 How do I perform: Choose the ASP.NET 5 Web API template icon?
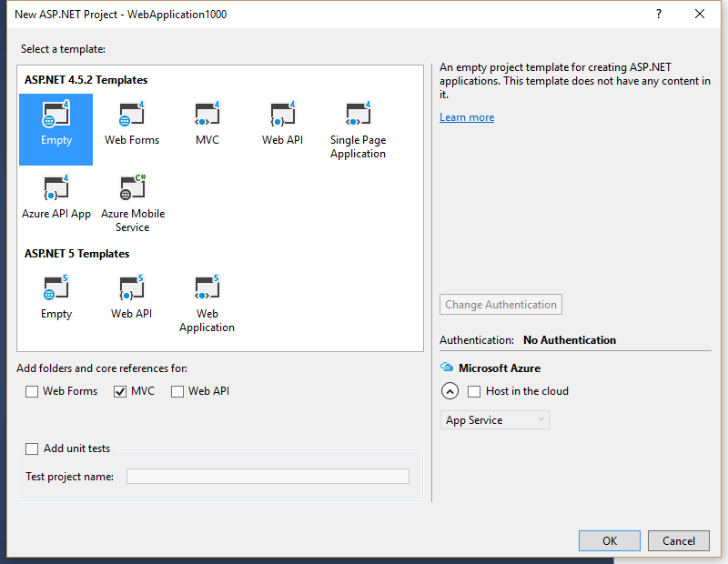pyautogui.click(x=132, y=287)
